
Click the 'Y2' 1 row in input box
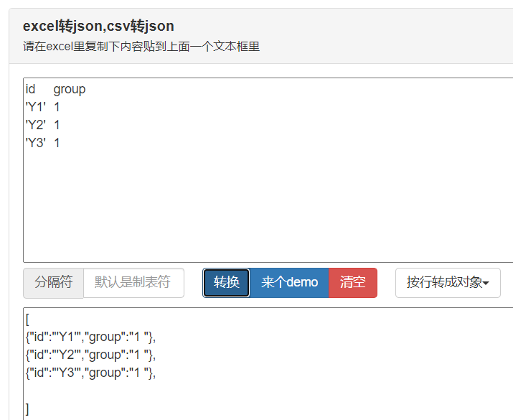tap(42, 125)
